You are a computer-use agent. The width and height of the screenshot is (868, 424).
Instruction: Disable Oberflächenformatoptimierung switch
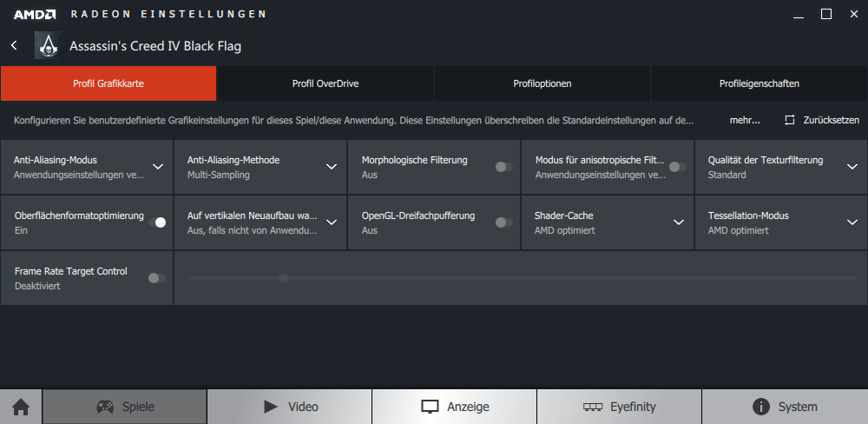[157, 222]
